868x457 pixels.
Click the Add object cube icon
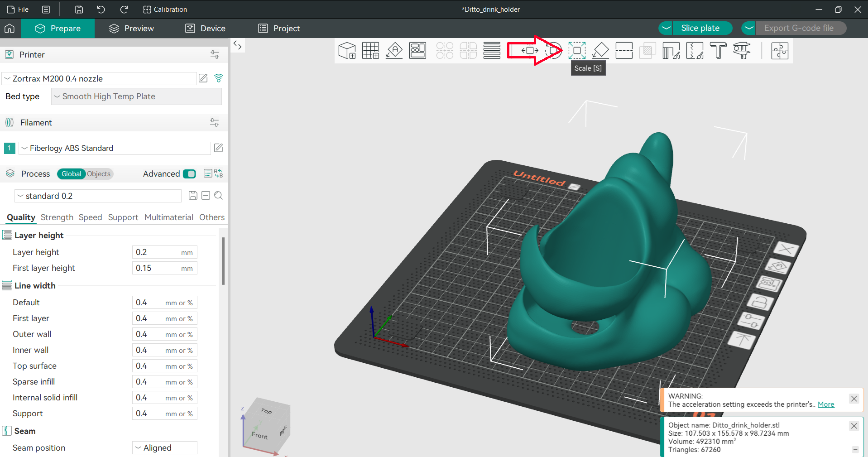(347, 50)
